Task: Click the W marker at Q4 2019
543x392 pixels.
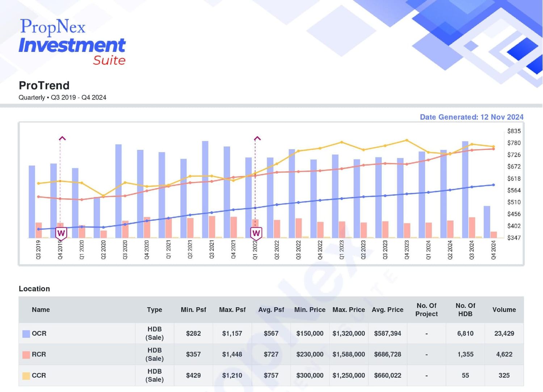Action: pyautogui.click(x=61, y=233)
